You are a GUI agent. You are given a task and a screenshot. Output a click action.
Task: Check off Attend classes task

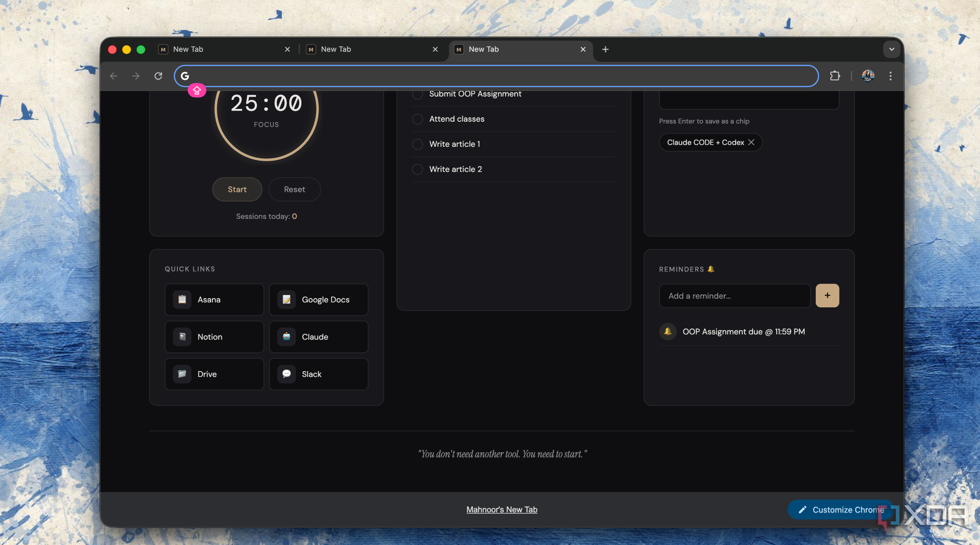417,119
